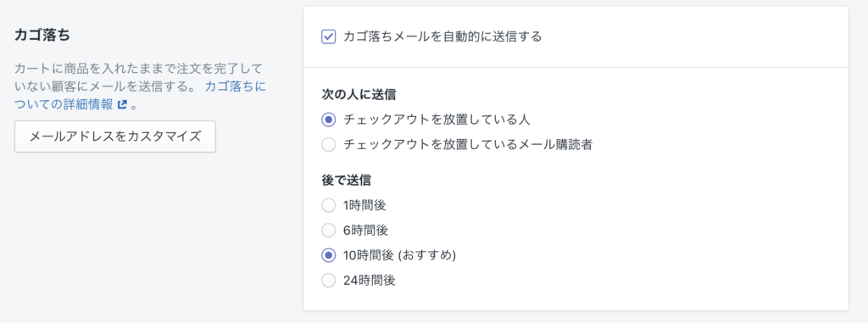Select the 24時間後 radio button
868x323 pixels.
(329, 281)
